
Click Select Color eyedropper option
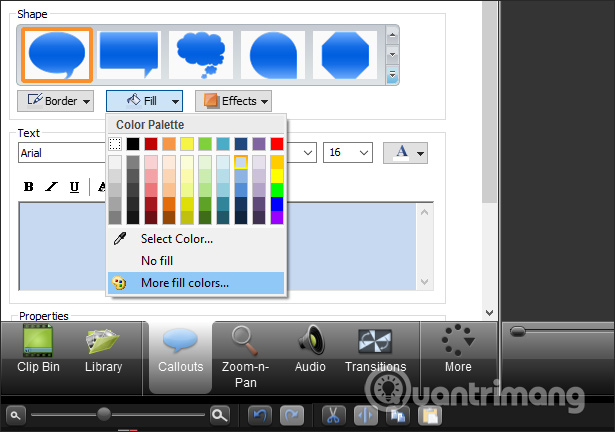point(196,239)
